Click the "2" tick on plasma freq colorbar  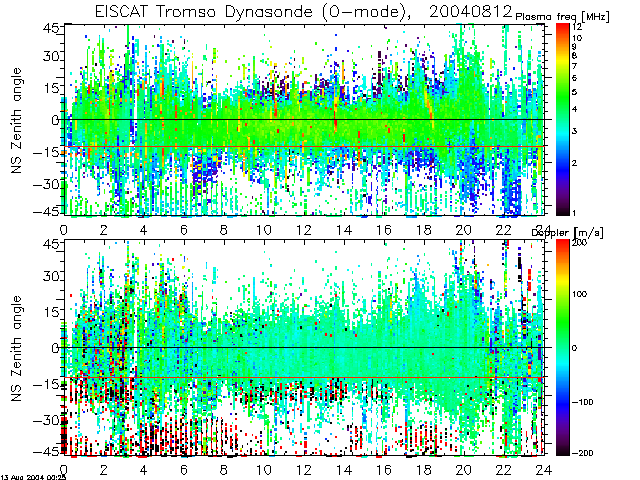(x=574, y=163)
